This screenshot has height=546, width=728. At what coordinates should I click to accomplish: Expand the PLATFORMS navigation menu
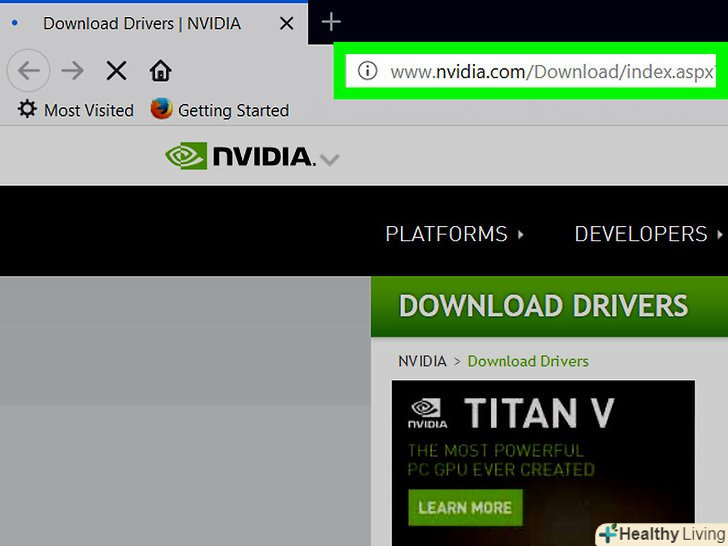click(x=454, y=234)
